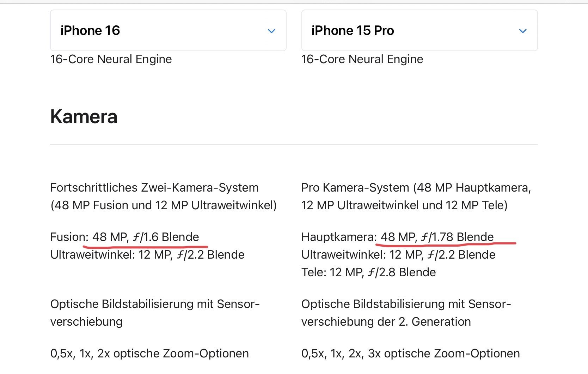Image resolution: width=588 pixels, height=374 pixels.
Task: Click the Kamera section heading
Action: 84,116
